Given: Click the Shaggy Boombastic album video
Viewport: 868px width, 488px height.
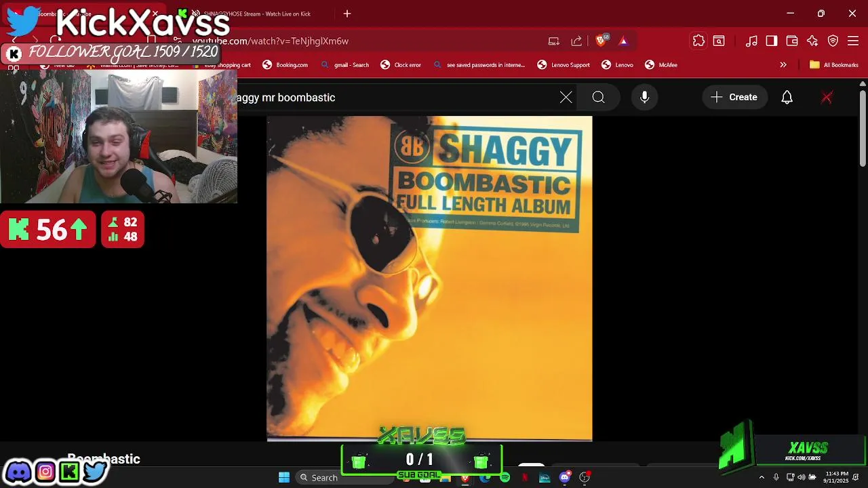Looking at the screenshot, I should click(429, 279).
